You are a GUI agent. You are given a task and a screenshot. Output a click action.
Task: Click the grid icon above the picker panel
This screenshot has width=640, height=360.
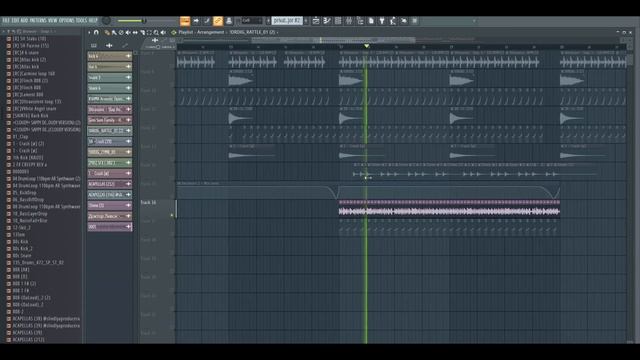click(94, 46)
